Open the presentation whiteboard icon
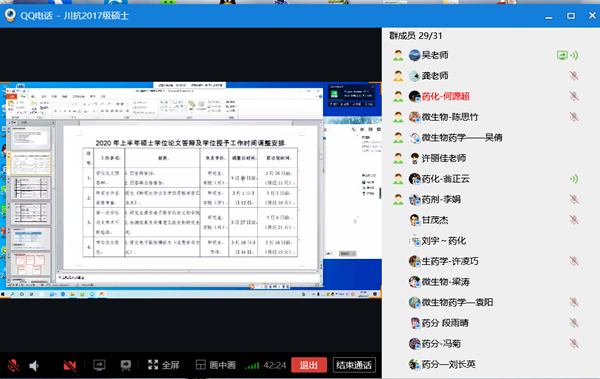Viewport: 600px width, 379px height. pos(126,365)
